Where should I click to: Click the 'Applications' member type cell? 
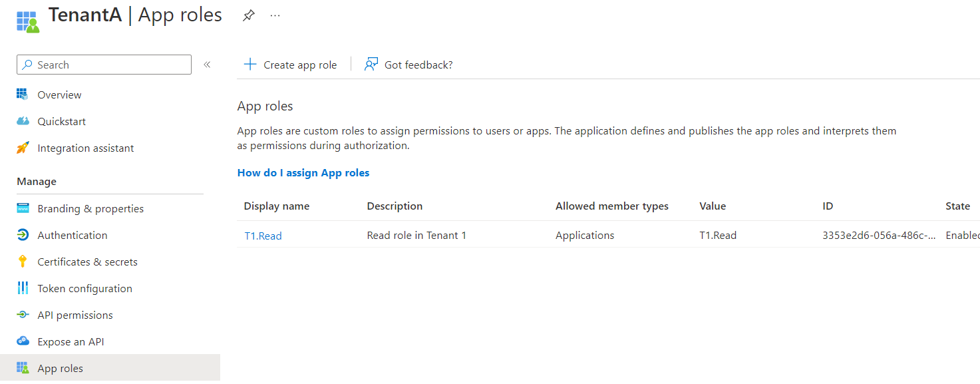(x=585, y=235)
